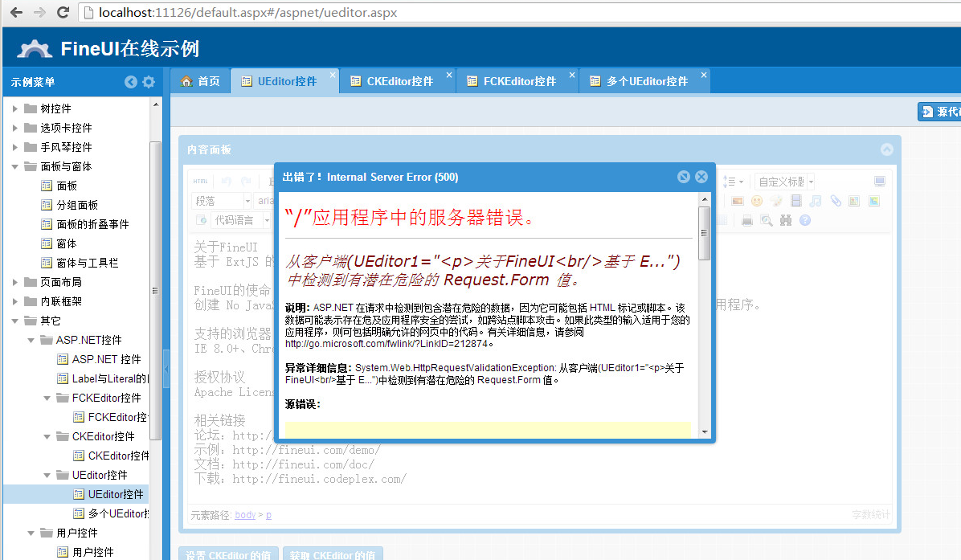Click the browser forward arrow
The width and height of the screenshot is (961, 560).
40,12
